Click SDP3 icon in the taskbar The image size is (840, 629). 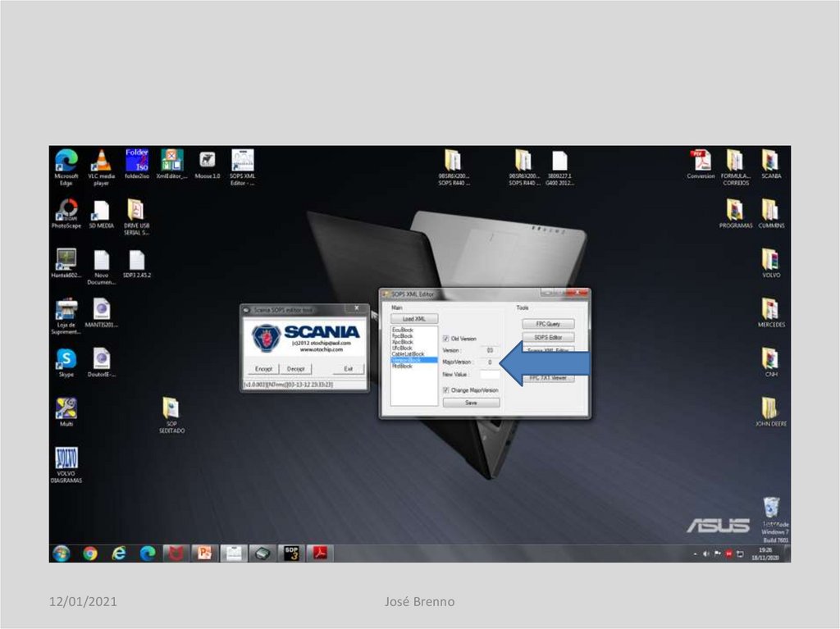click(x=291, y=553)
